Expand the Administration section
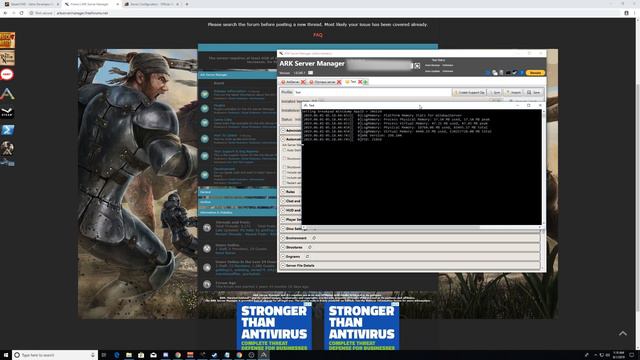 [x=283, y=130]
